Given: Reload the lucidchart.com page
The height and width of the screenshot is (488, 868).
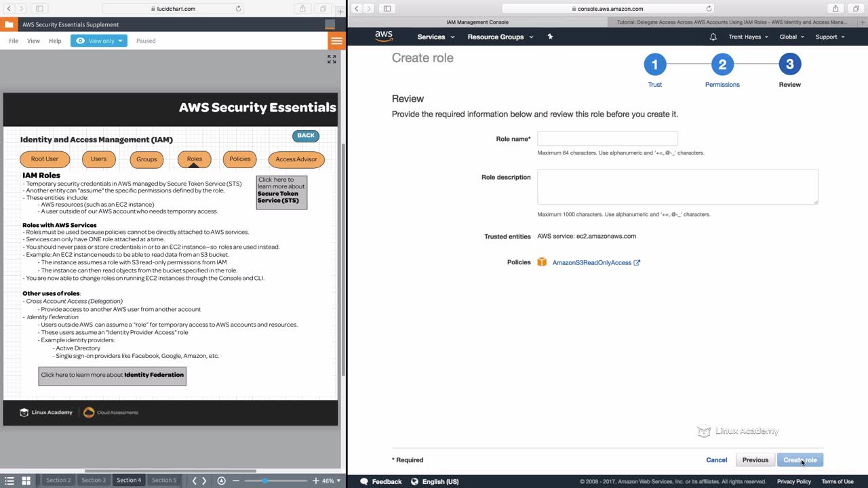Looking at the screenshot, I should point(238,9).
